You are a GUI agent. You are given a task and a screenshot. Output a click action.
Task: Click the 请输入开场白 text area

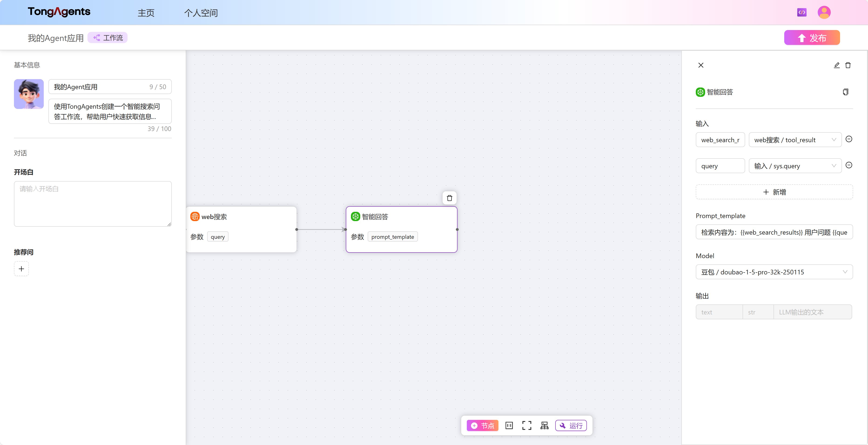(93, 204)
